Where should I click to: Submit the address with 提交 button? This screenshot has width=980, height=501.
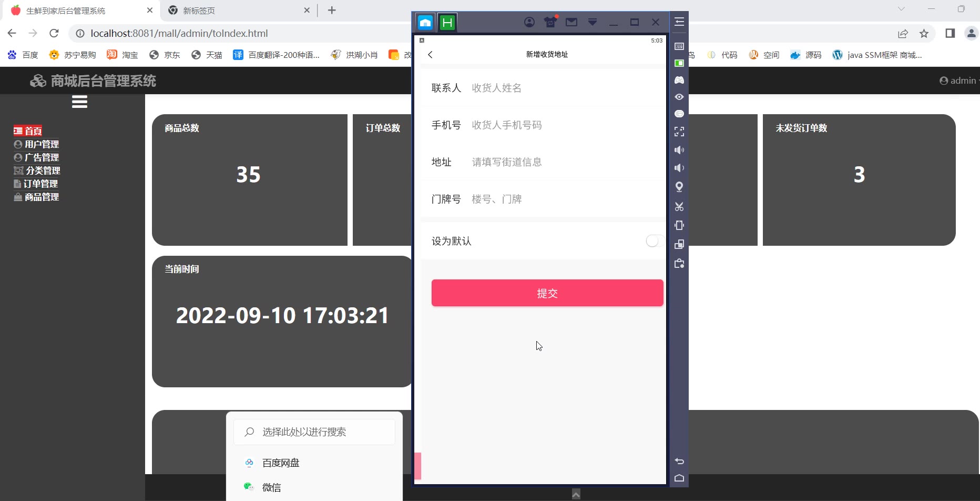click(x=547, y=293)
